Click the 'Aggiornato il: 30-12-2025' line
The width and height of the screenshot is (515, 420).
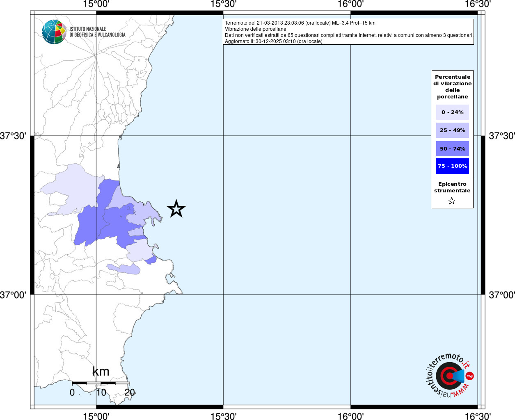(x=273, y=41)
